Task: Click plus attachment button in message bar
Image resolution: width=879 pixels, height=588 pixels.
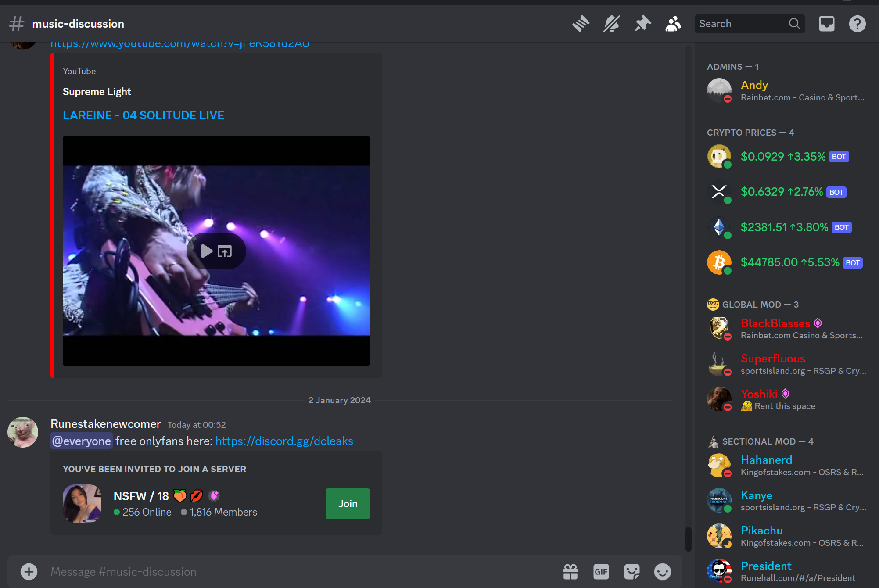Action: click(29, 571)
